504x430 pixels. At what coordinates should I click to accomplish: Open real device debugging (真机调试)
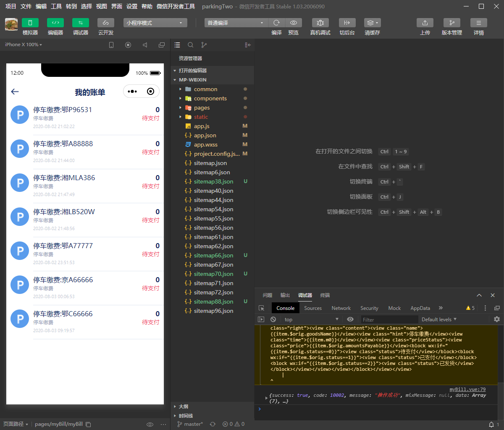pos(320,23)
